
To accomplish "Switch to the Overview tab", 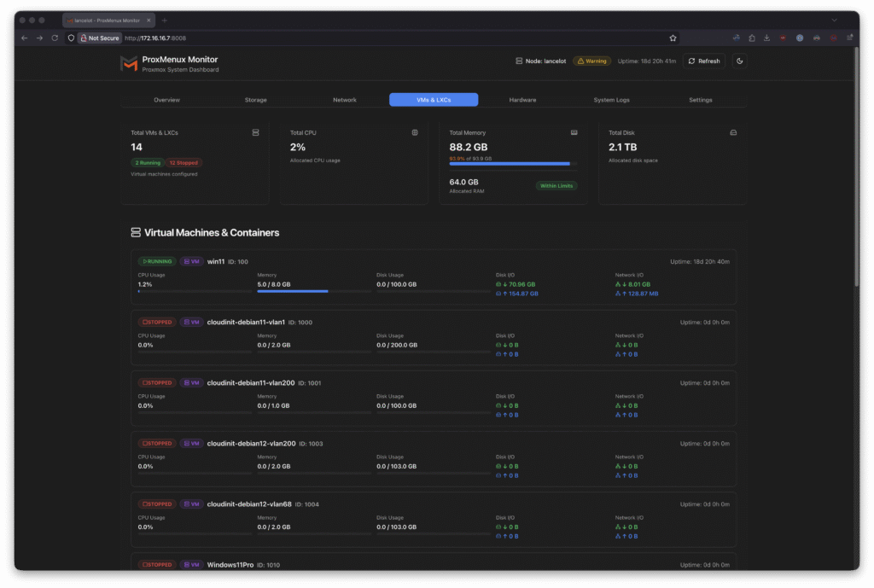I will pos(166,100).
